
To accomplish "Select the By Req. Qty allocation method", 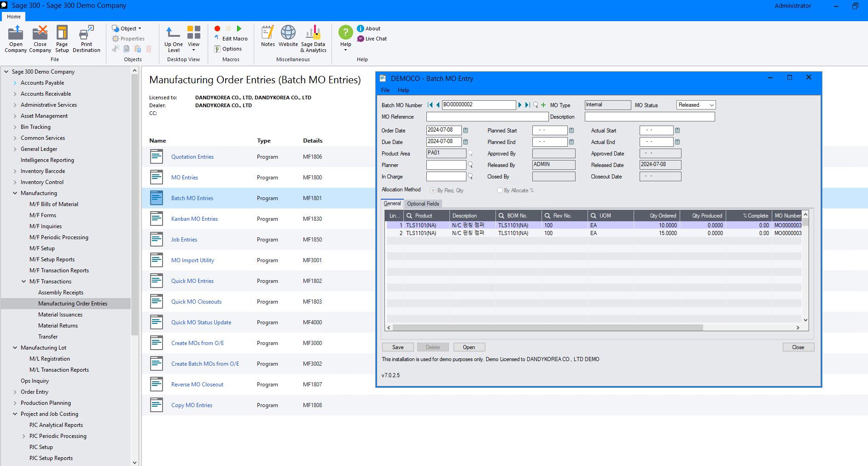I will (x=433, y=190).
